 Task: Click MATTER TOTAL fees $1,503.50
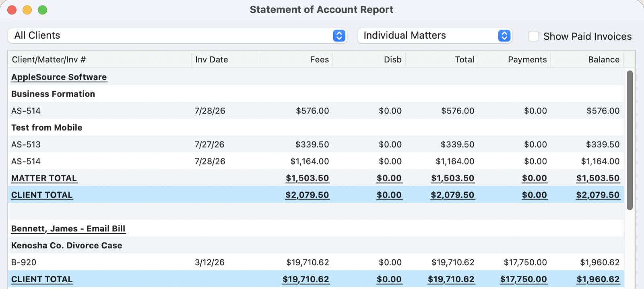(x=307, y=178)
